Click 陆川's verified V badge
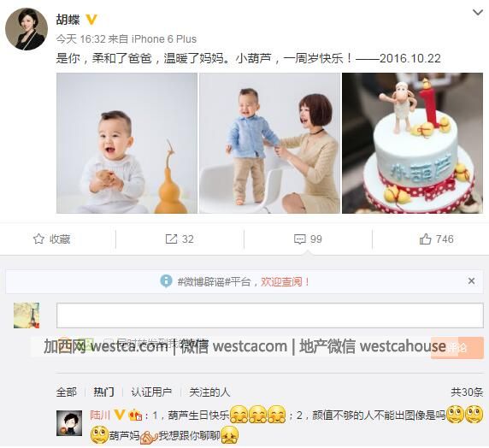489x448 pixels. tap(120, 415)
